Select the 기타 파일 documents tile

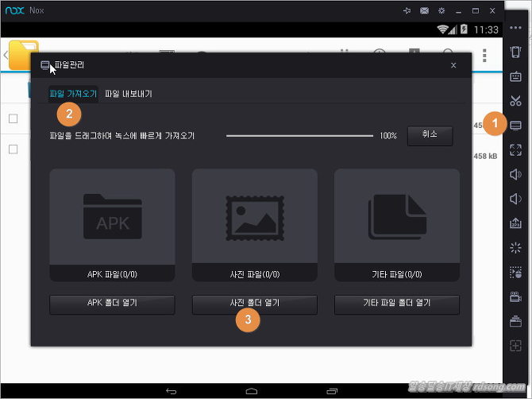click(397, 225)
